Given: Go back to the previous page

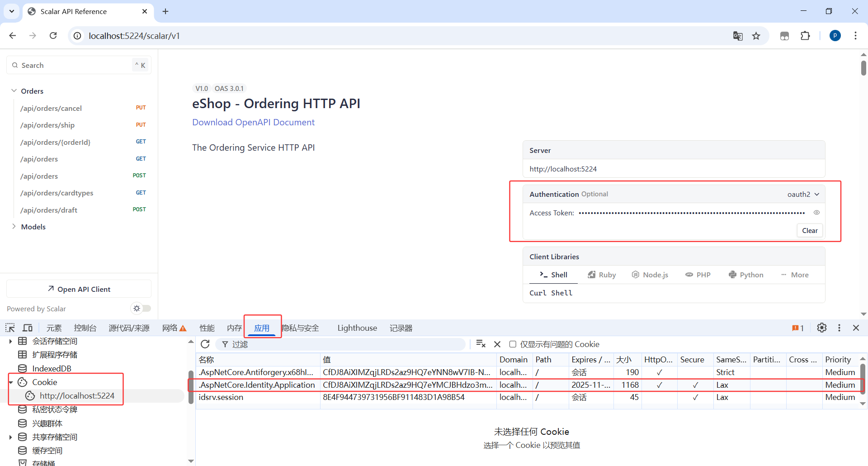Looking at the screenshot, I should click(x=13, y=36).
